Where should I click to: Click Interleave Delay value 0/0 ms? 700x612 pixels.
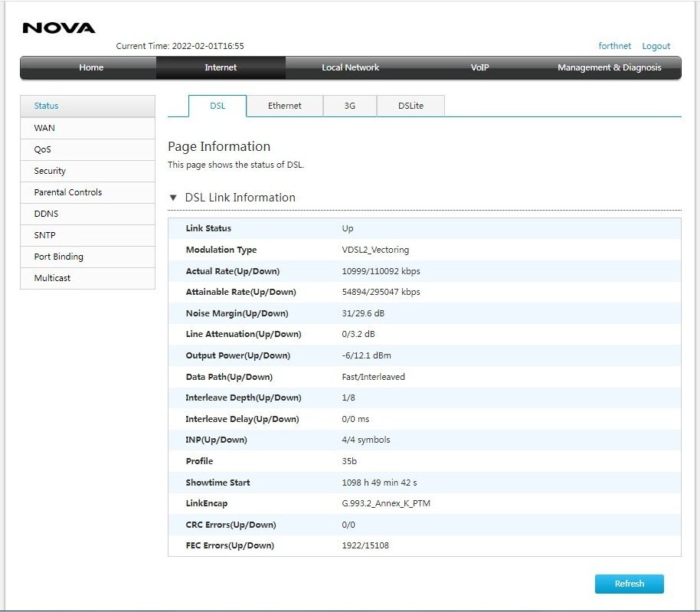(355, 419)
